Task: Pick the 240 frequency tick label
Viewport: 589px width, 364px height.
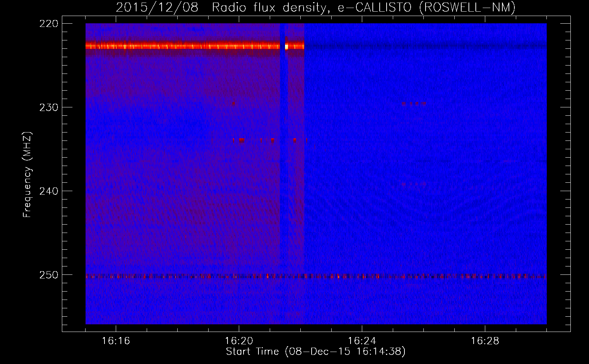Action: pos(49,191)
